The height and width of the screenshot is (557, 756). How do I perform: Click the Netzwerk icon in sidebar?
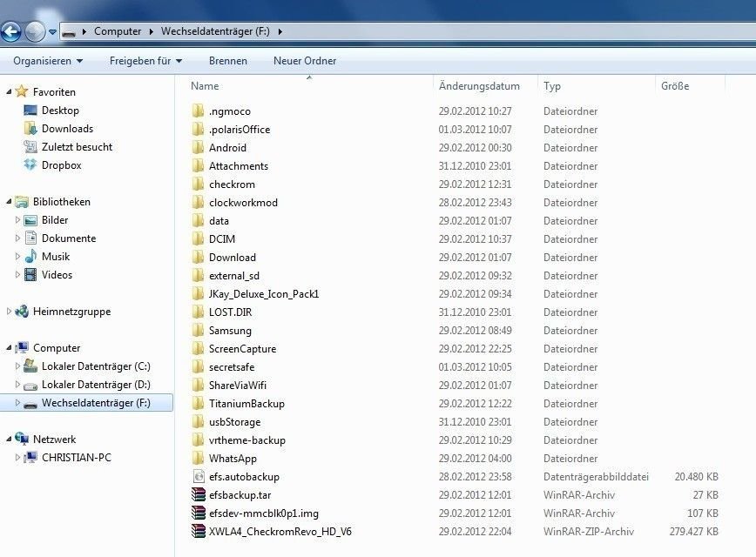(22, 439)
